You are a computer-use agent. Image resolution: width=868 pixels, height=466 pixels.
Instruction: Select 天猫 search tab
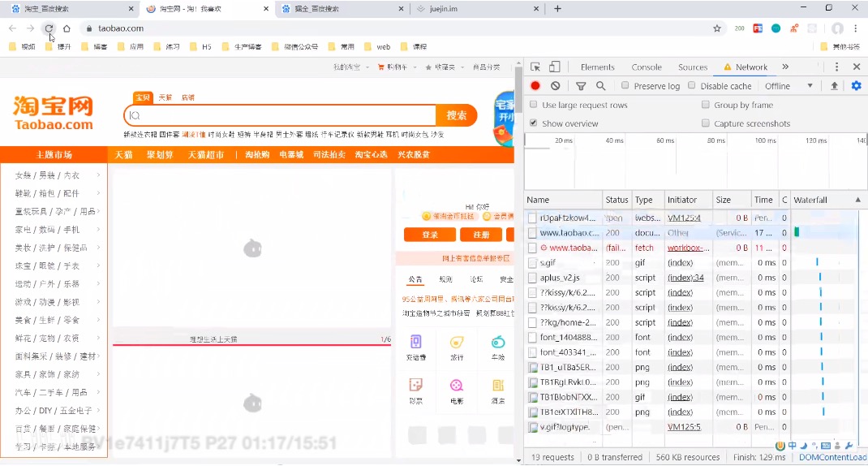pyautogui.click(x=165, y=97)
